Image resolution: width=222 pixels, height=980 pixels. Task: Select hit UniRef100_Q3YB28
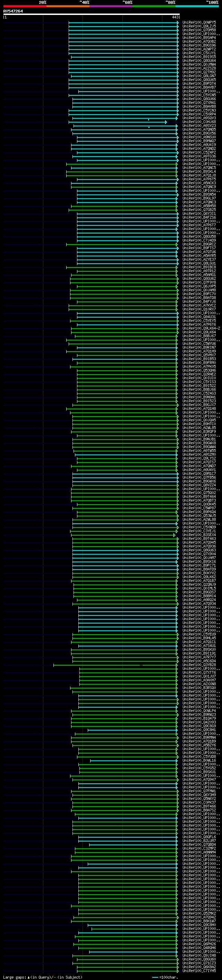coord(199,665)
